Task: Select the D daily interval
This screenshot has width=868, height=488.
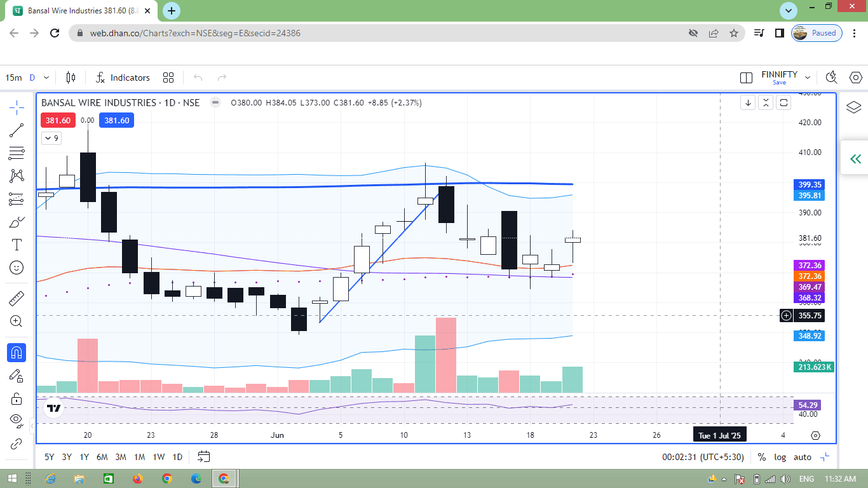Action: tap(32, 78)
